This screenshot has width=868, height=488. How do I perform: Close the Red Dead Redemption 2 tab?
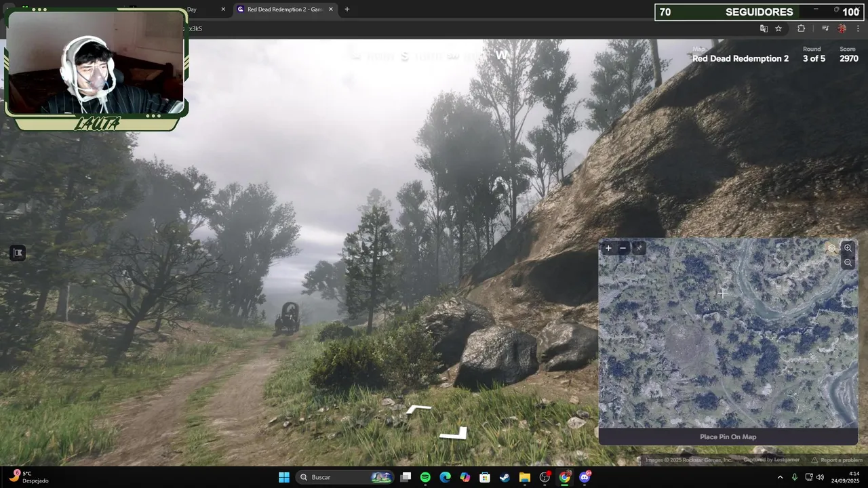331,9
